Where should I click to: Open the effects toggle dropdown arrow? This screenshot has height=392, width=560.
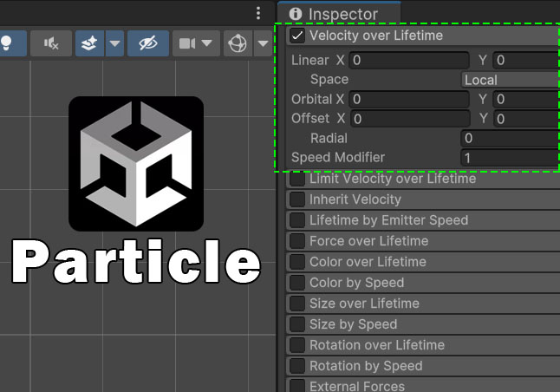(x=114, y=43)
